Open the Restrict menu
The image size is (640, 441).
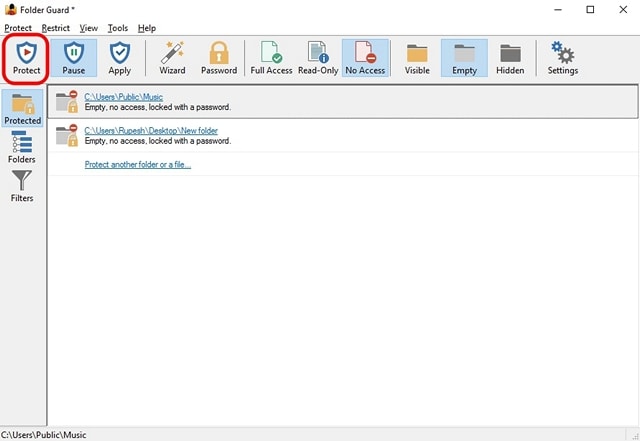point(56,28)
